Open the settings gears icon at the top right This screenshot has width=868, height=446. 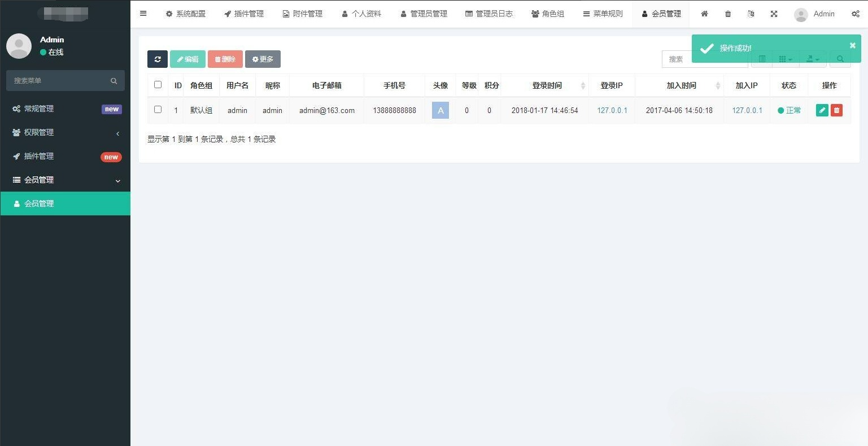pos(856,14)
